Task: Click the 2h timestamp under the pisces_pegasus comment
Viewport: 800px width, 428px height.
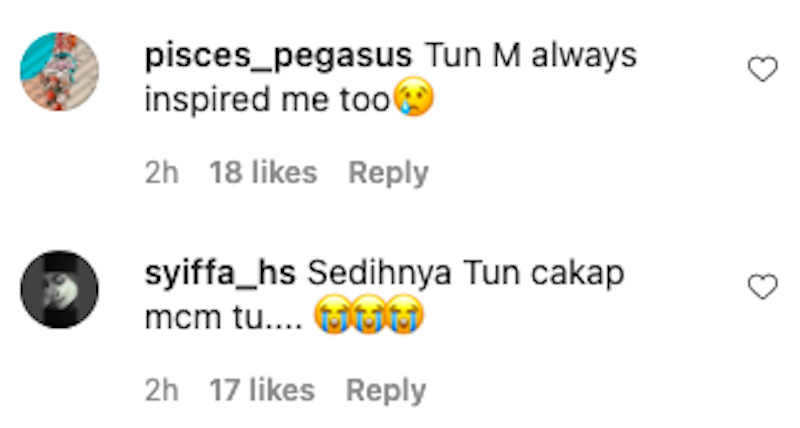Action: point(162,173)
